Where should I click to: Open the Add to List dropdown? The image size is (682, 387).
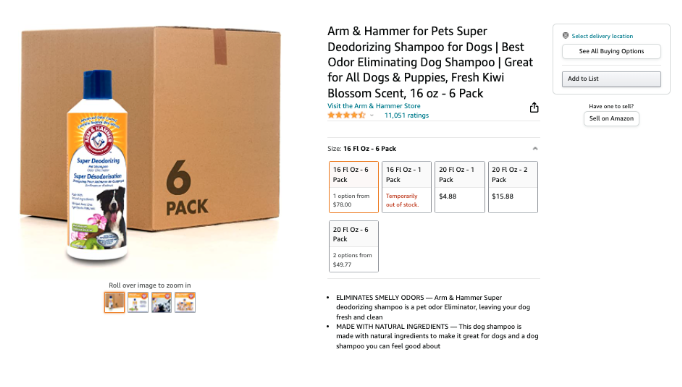click(x=611, y=79)
